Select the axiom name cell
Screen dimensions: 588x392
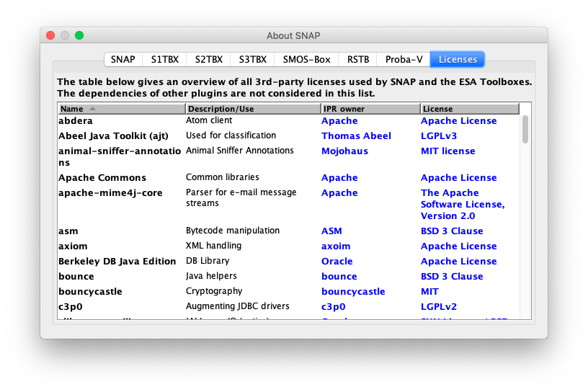pyautogui.click(x=73, y=246)
